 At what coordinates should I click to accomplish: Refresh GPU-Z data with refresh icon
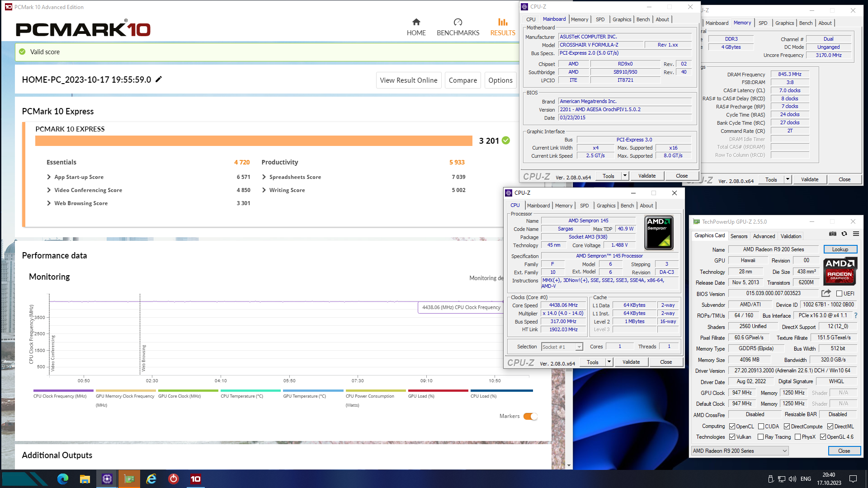[x=844, y=234]
